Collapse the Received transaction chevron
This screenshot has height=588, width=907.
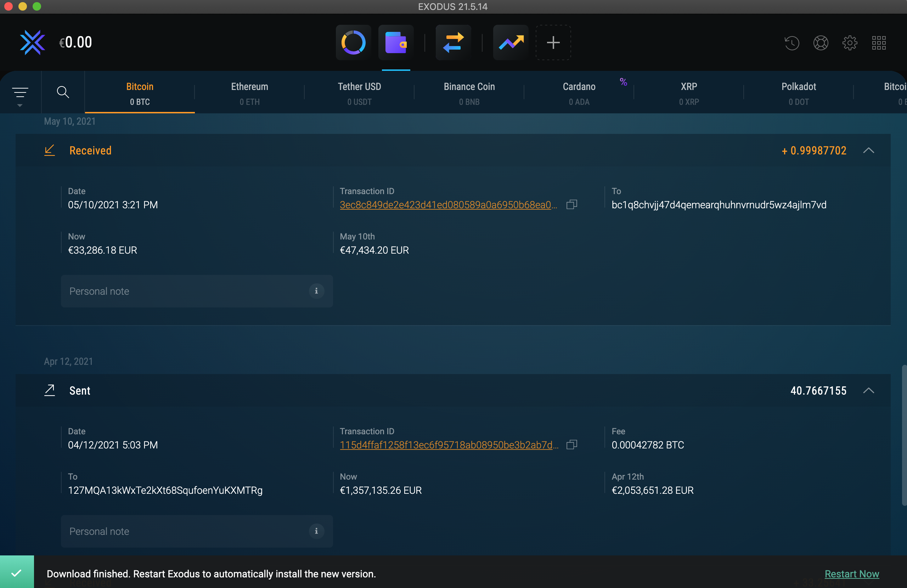[868, 150]
